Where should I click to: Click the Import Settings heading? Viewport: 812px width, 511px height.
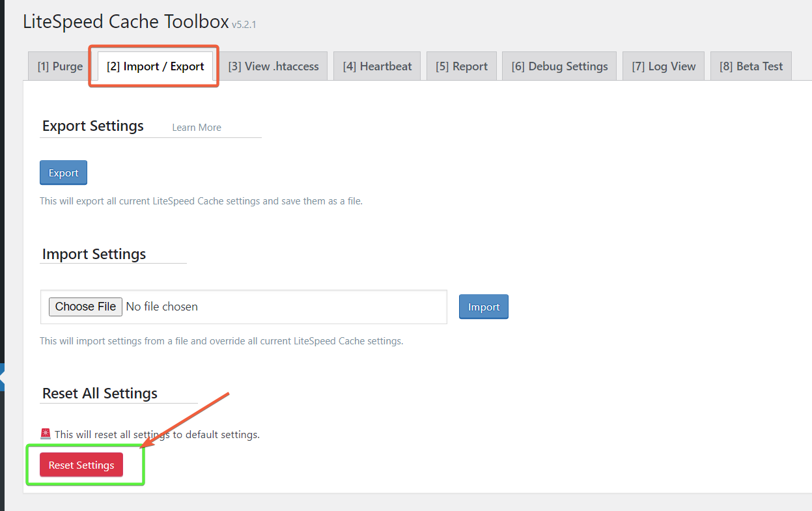(x=94, y=254)
